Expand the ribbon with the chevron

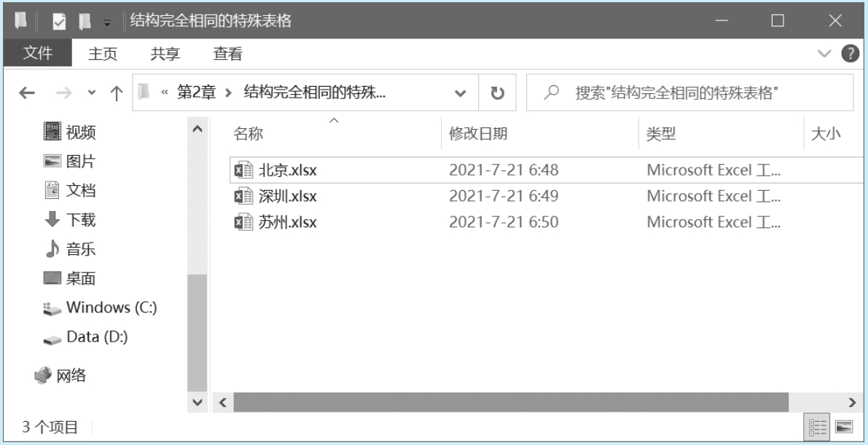824,53
